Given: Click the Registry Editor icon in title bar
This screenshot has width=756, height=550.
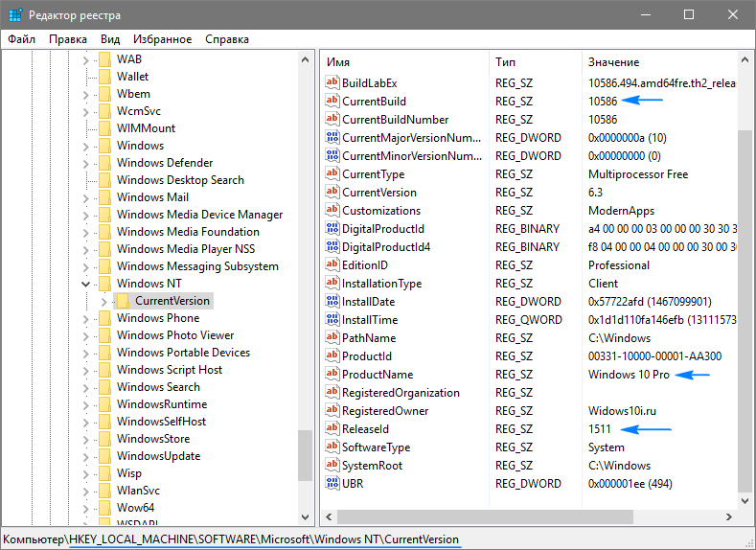Looking at the screenshot, I should [13, 15].
